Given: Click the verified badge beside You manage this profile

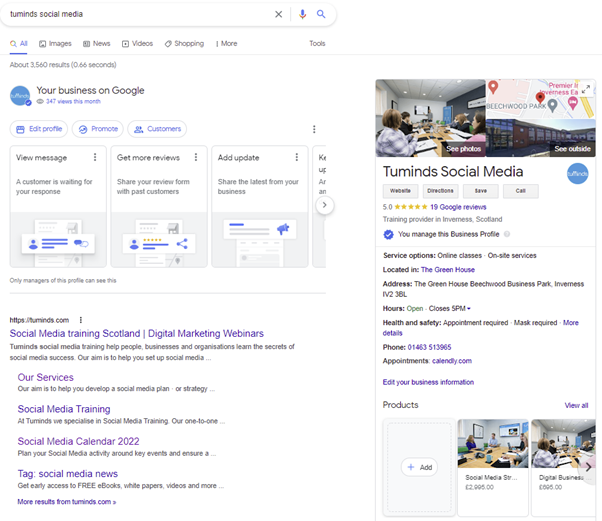Looking at the screenshot, I should pos(389,234).
